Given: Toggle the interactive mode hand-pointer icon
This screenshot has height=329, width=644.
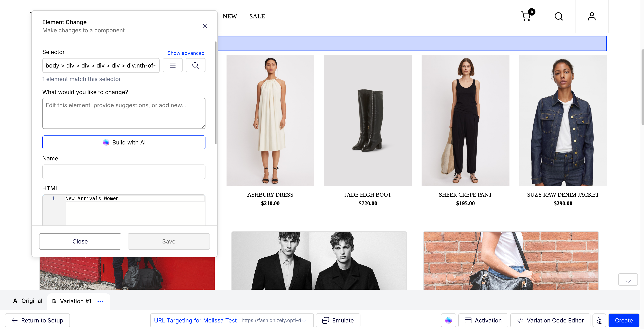Looking at the screenshot, I should [599, 320].
